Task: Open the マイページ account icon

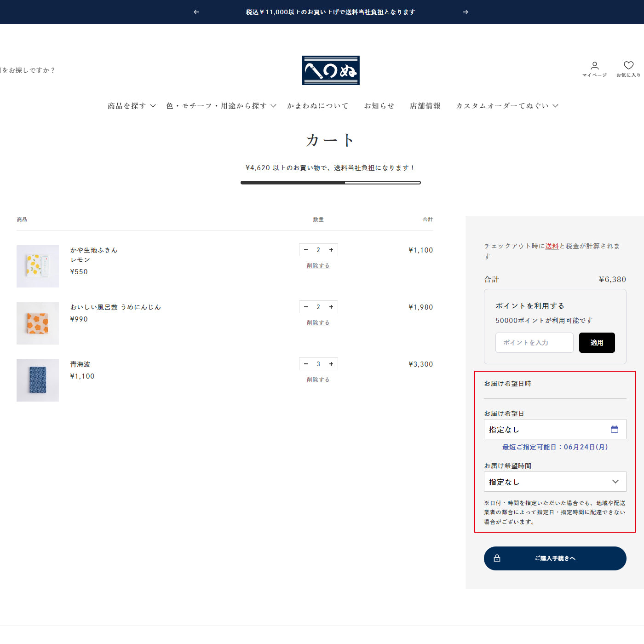Action: [x=594, y=69]
